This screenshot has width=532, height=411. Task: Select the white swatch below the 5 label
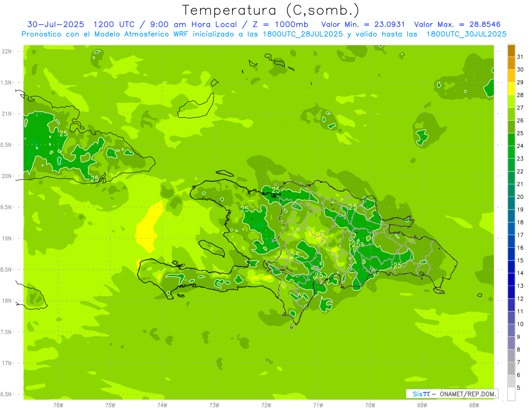pyautogui.click(x=511, y=394)
